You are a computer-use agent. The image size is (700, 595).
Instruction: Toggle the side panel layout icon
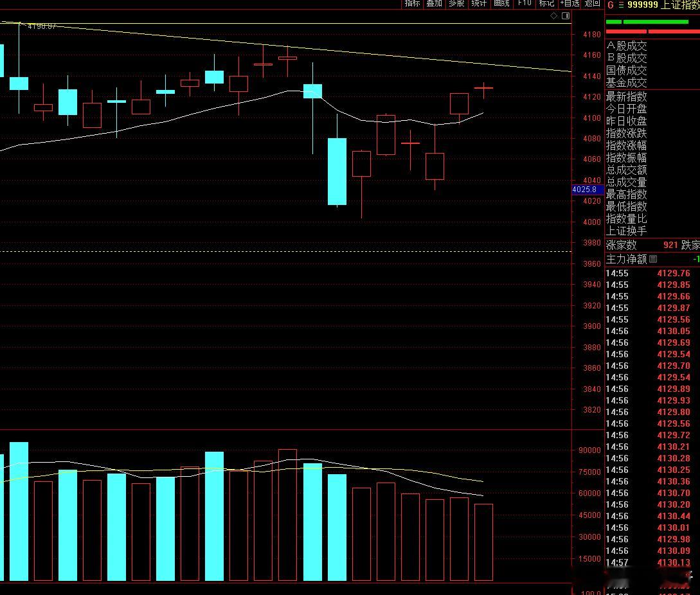(x=566, y=15)
